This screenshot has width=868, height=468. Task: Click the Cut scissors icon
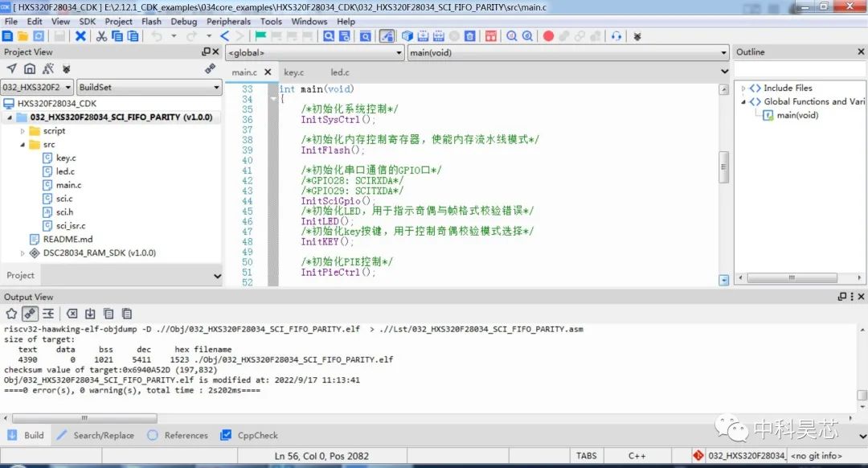tap(101, 36)
